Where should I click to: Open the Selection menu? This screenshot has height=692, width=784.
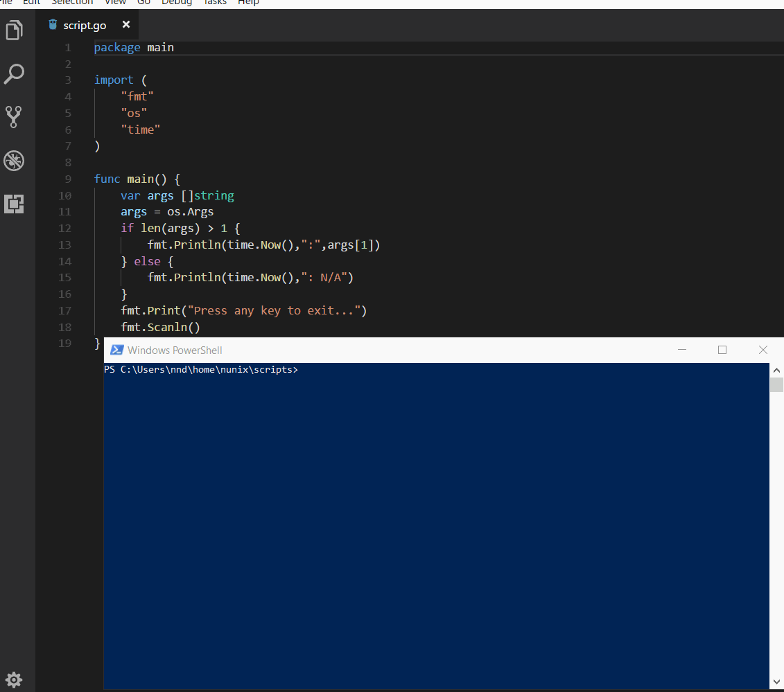pyautogui.click(x=72, y=3)
